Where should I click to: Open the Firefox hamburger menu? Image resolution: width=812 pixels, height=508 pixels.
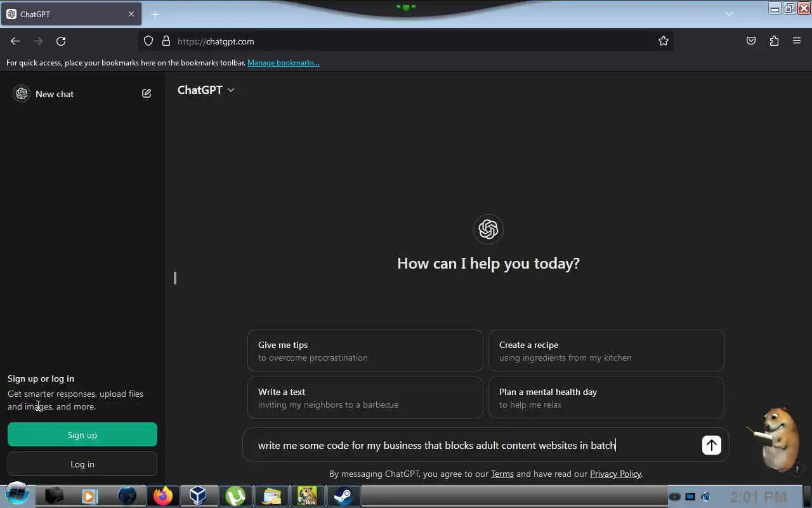click(797, 41)
